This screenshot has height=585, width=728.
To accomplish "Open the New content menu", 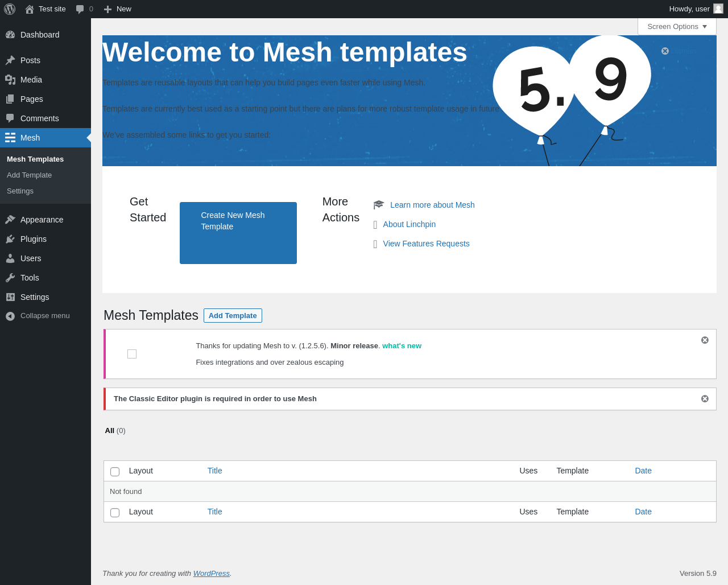I will pos(118,9).
